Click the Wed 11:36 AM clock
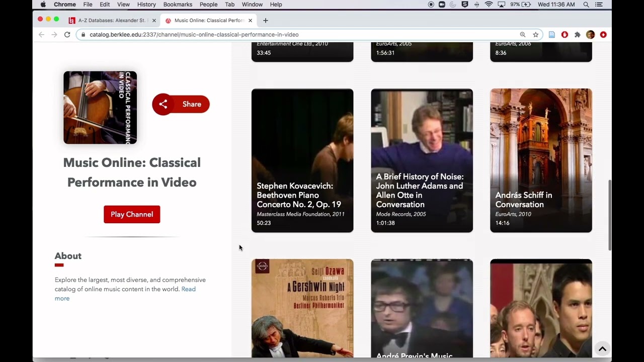Screen dimensions: 644x362 coord(556,5)
